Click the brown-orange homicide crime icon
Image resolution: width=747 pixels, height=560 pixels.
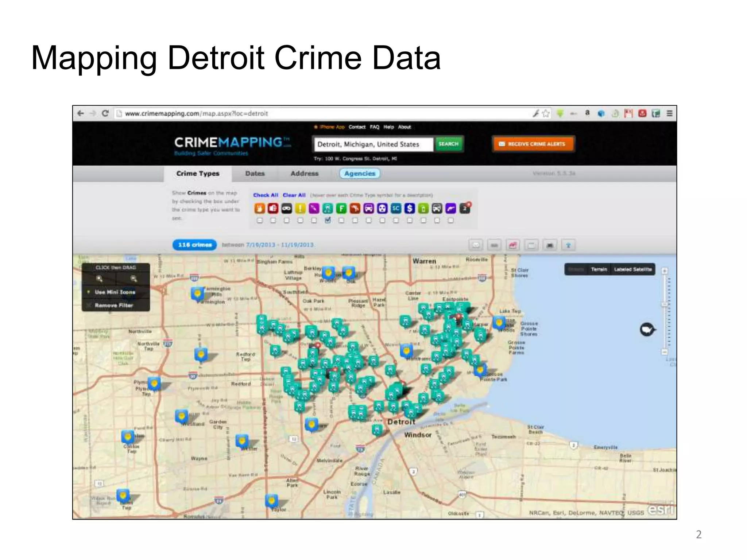[x=355, y=208]
